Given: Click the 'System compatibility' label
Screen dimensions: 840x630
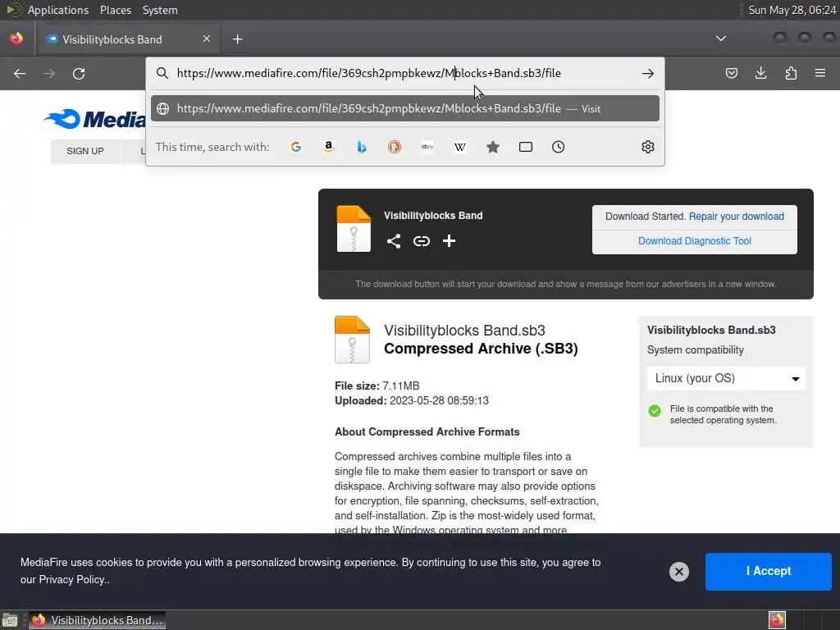Looking at the screenshot, I should (x=696, y=349).
